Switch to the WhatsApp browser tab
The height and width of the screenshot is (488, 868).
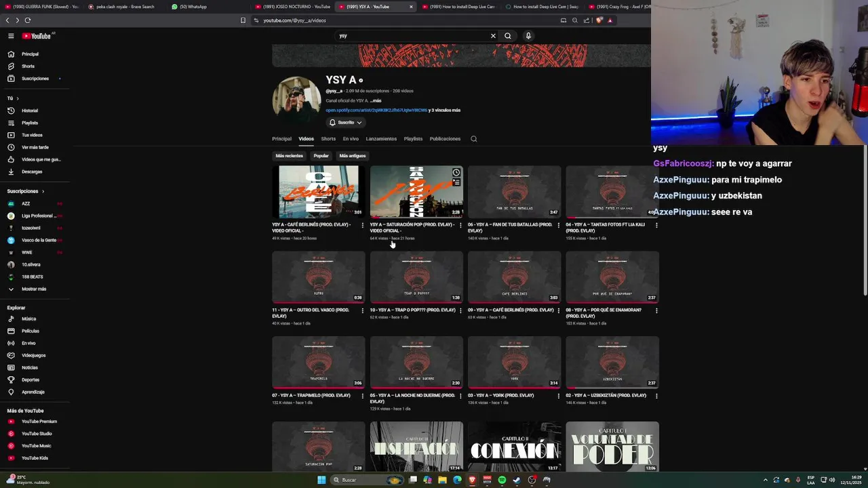[x=190, y=7]
